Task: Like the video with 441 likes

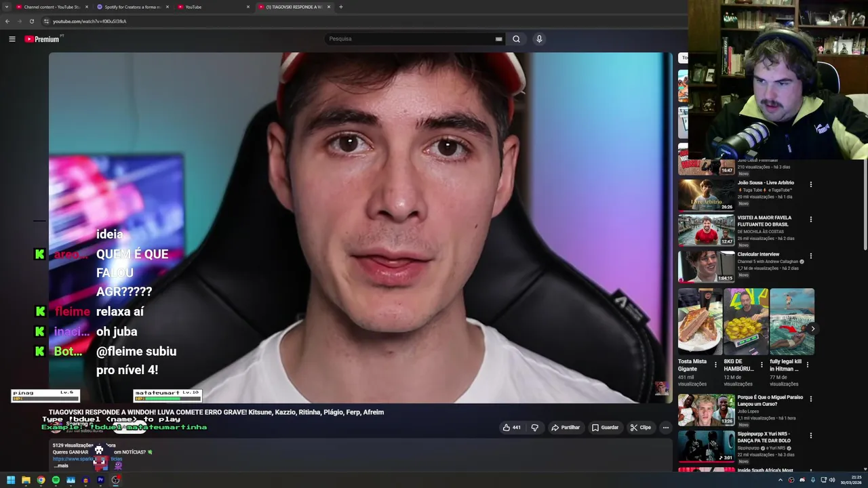Action: tap(511, 428)
